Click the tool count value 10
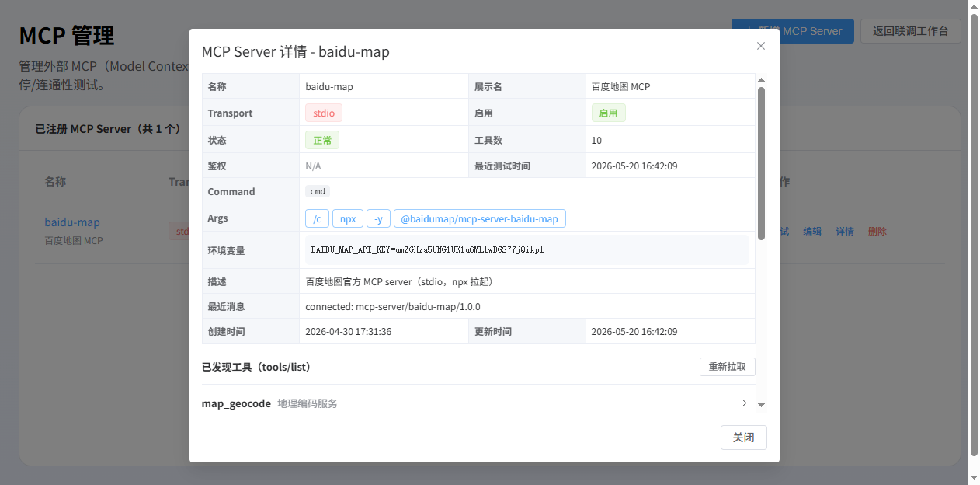The height and width of the screenshot is (485, 980). [596, 140]
